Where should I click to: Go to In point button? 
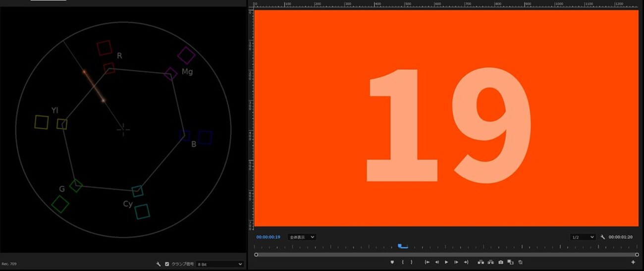click(x=427, y=262)
